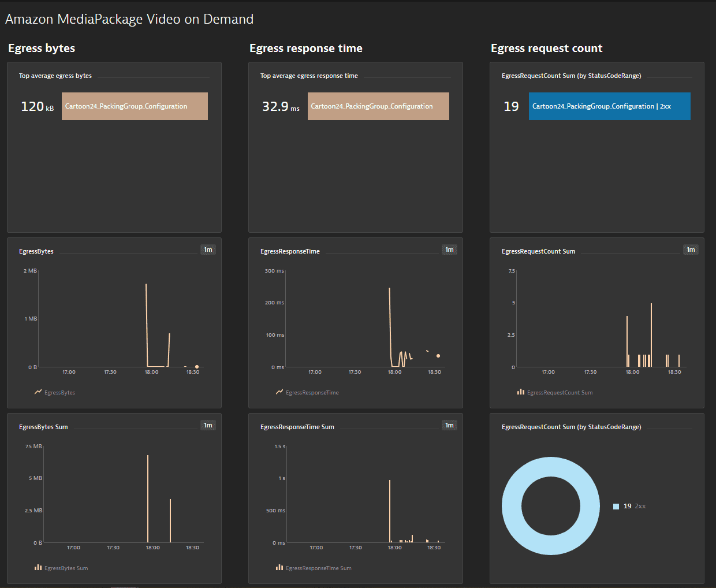
Task: Click the EgressRequestCount Sum legend label
Action: [560, 393]
